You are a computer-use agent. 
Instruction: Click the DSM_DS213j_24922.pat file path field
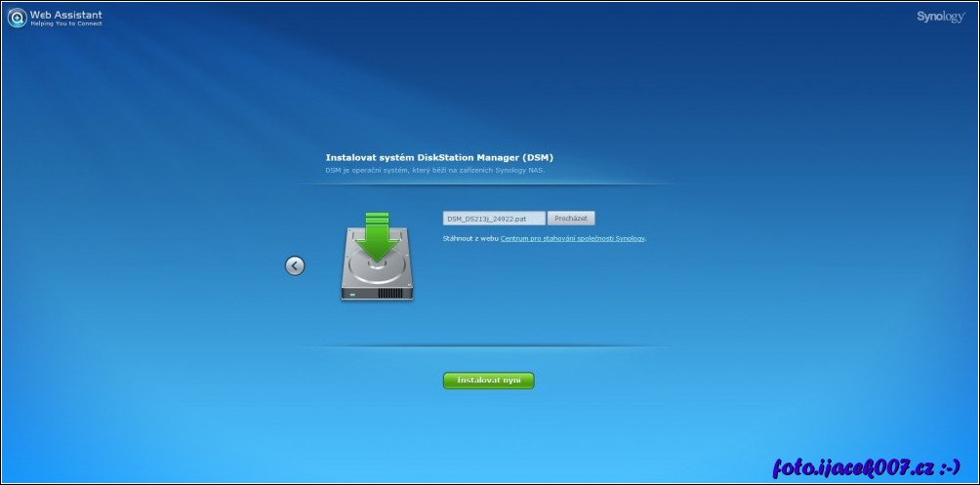pos(493,219)
